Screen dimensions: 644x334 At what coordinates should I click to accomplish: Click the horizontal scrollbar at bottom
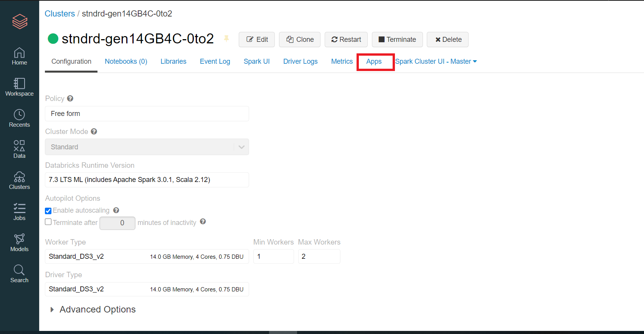[283, 332]
